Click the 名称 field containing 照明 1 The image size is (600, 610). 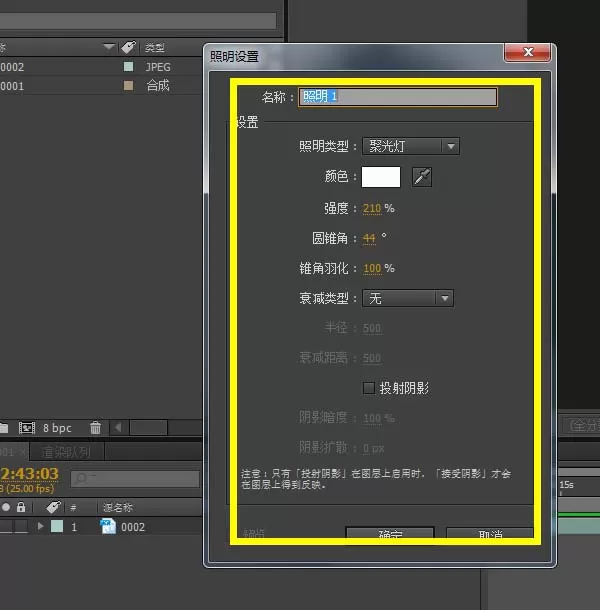(398, 96)
